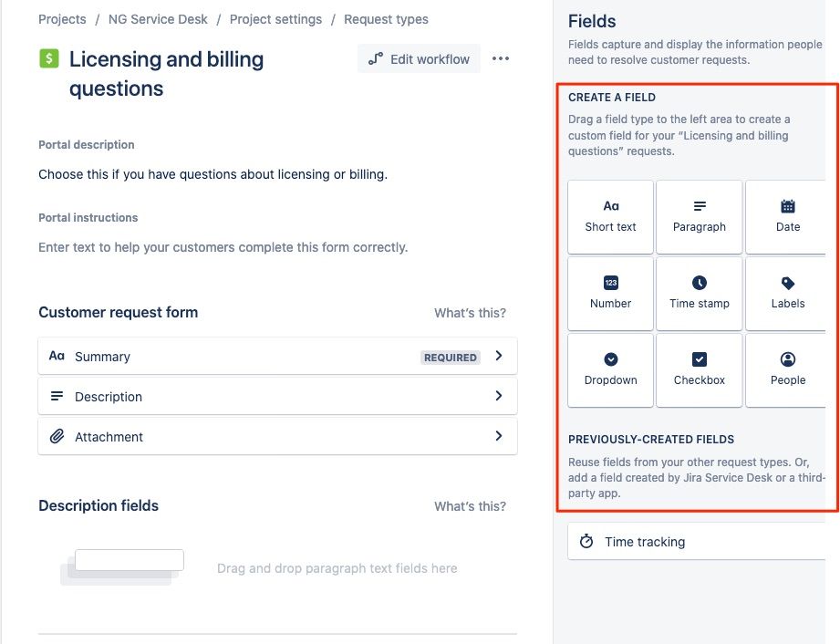This screenshot has height=644, width=840.
Task: Open the three-dots more actions menu
Action: [x=501, y=58]
